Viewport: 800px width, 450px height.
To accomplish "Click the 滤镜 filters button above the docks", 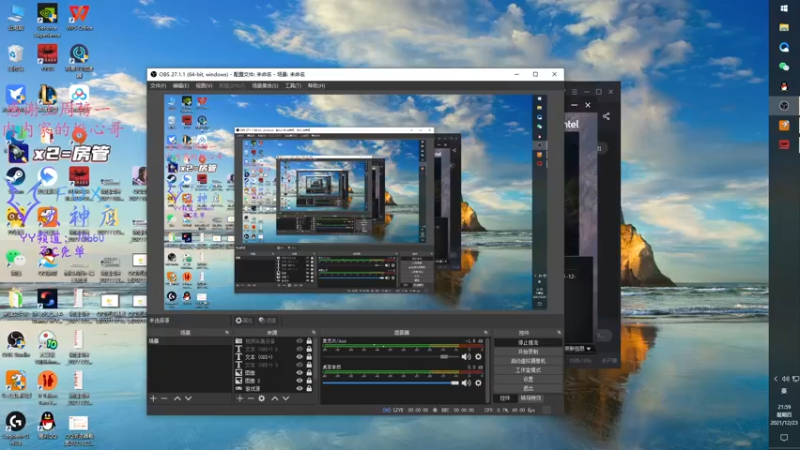I will [267, 320].
